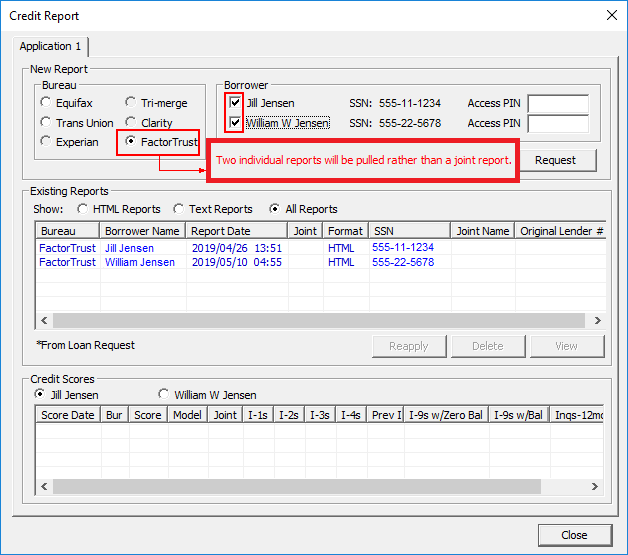Screen dimensions: 628x555
Task: Choose the Trans Union bureau option
Action: (x=45, y=123)
